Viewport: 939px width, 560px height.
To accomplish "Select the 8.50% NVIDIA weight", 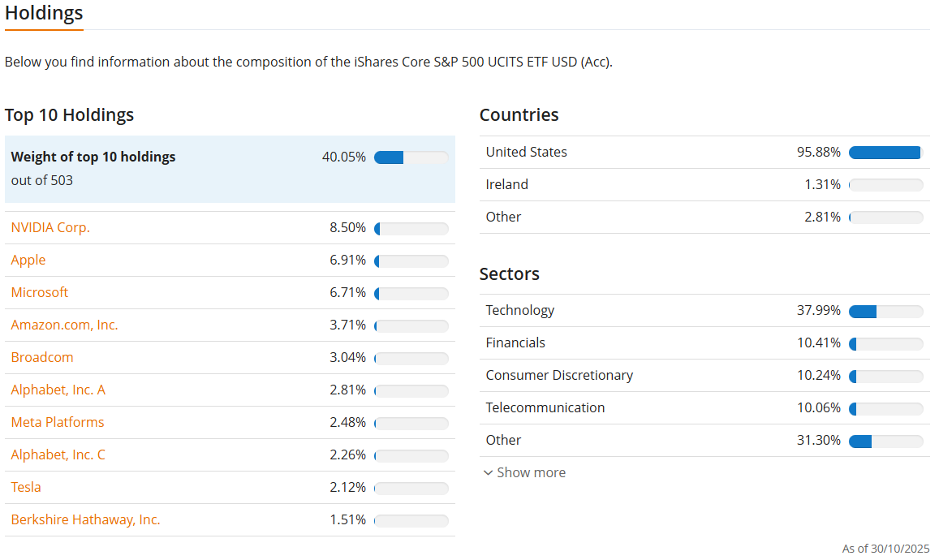I will coord(347,227).
